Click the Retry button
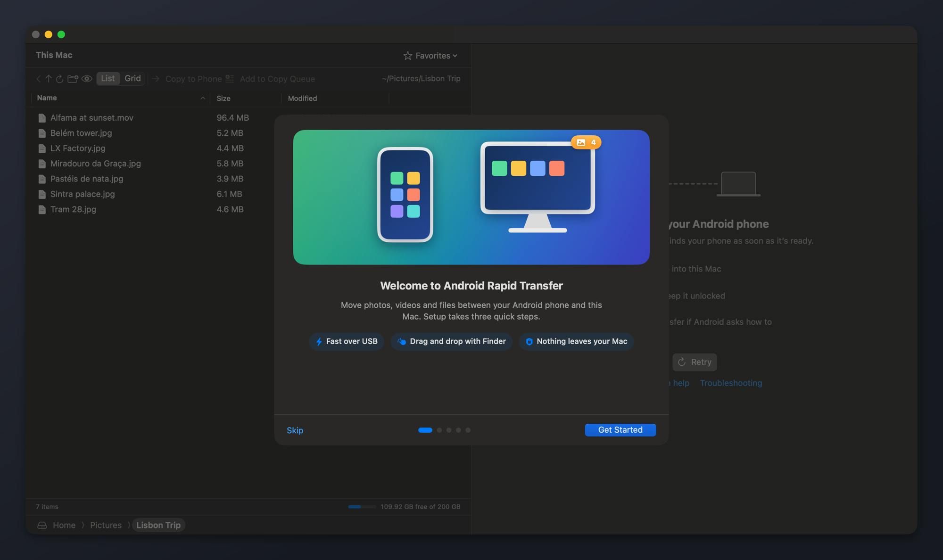Screen dimensions: 943x560 tap(695, 362)
